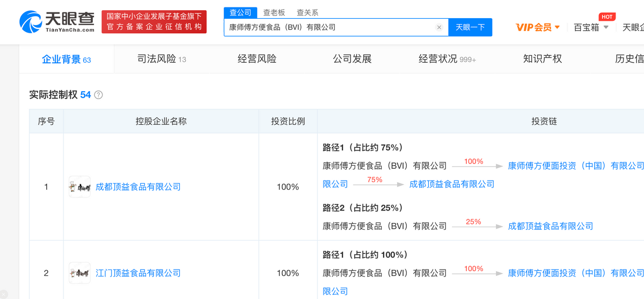
Task: Click the 江门顶益食品 company logo thumbnail
Action: [x=80, y=273]
